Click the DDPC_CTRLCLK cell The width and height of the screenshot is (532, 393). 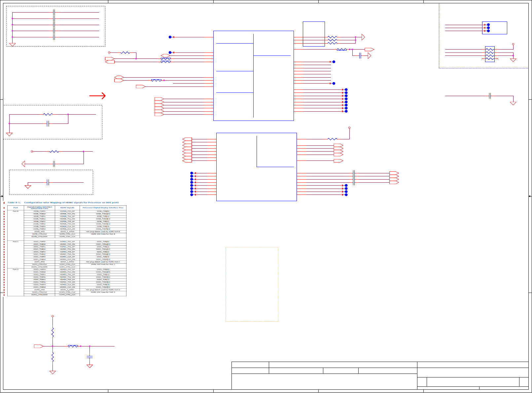click(x=39, y=264)
